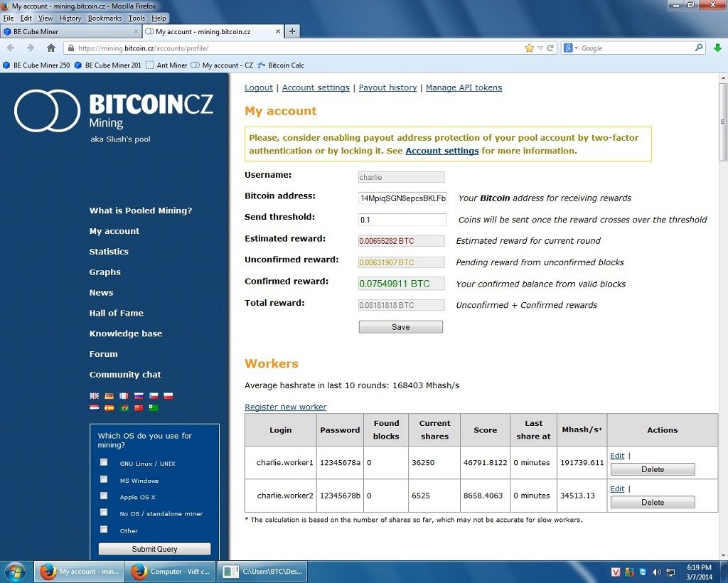The image size is (728, 583).
Task: Enable the Apple OS X checkbox
Action: [104, 496]
